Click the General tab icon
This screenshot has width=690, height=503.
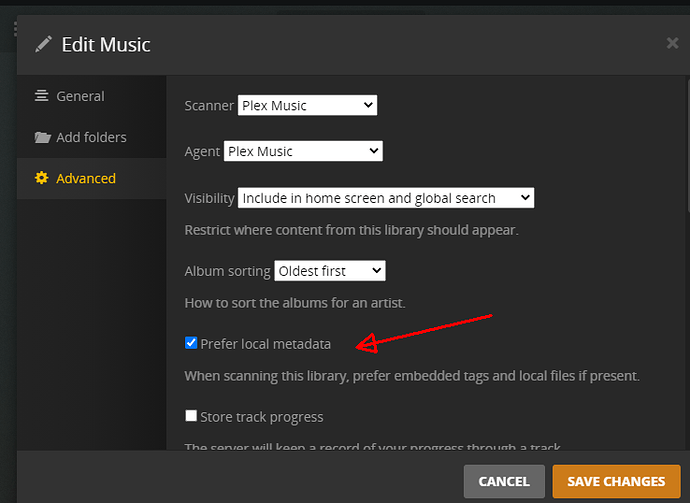[x=41, y=96]
